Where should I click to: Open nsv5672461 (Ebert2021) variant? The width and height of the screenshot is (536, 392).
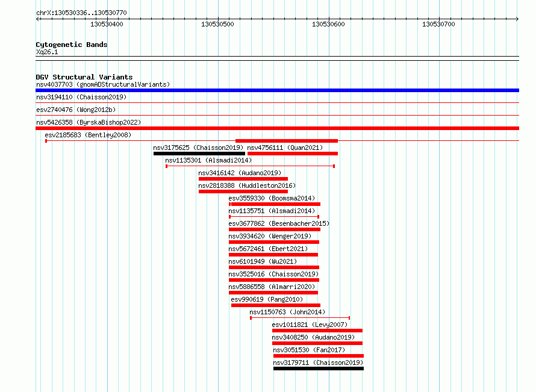pyautogui.click(x=268, y=249)
